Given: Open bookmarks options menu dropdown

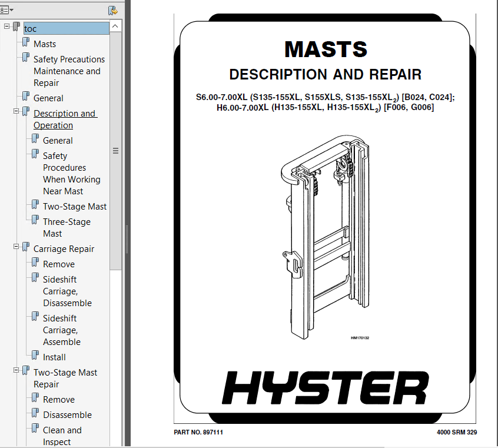Looking at the screenshot, I should [6, 10].
